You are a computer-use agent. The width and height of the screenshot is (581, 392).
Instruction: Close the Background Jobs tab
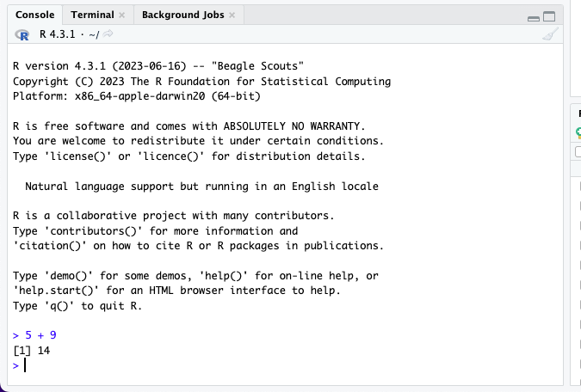pyautogui.click(x=232, y=15)
